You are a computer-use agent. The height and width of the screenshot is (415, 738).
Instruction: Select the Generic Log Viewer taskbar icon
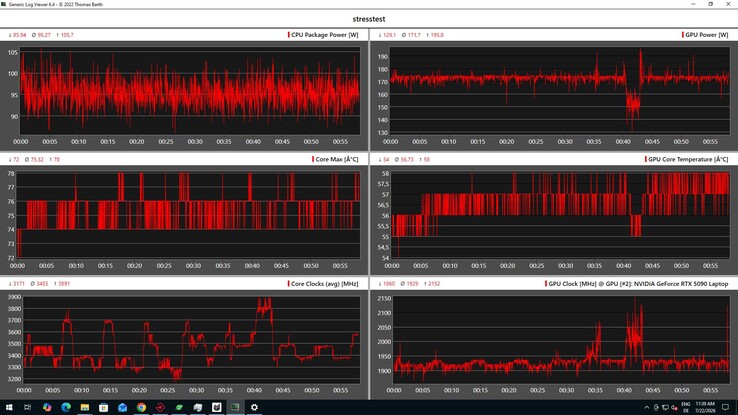(235, 407)
